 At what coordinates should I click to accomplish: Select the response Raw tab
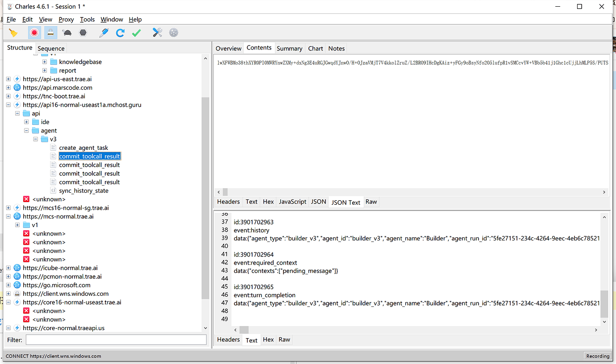coord(284,339)
